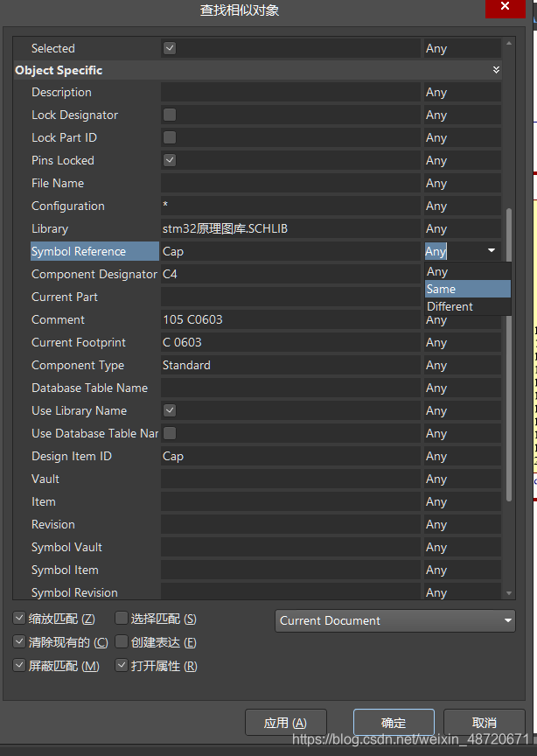Disable the 缩放匹配 (Z) checkbox

[20, 619]
